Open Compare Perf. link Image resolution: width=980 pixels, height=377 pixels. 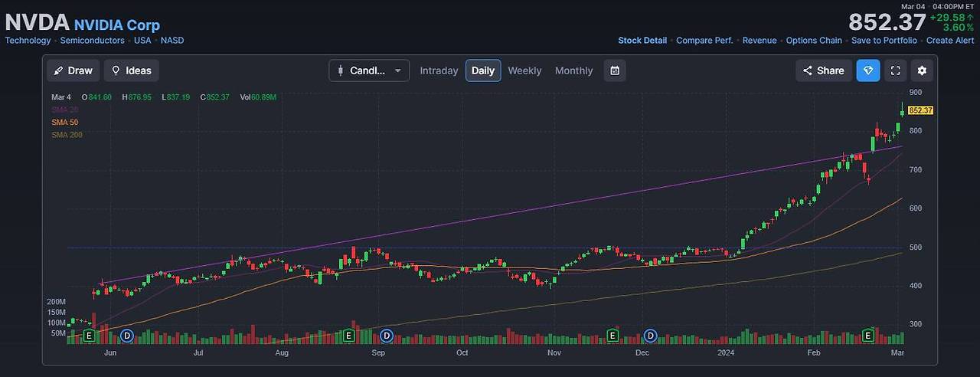click(704, 41)
